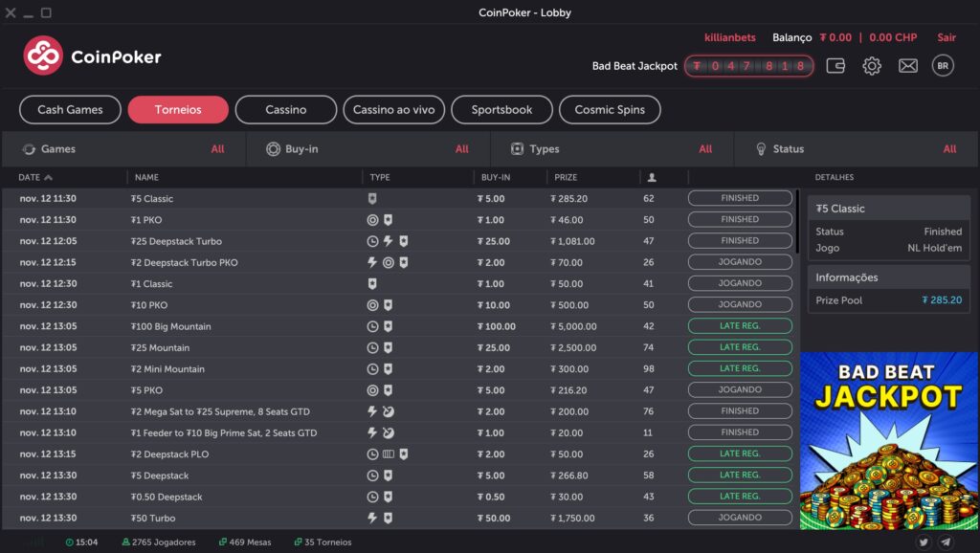980x553 pixels.
Task: Open settings gear icon
Action: (872, 66)
